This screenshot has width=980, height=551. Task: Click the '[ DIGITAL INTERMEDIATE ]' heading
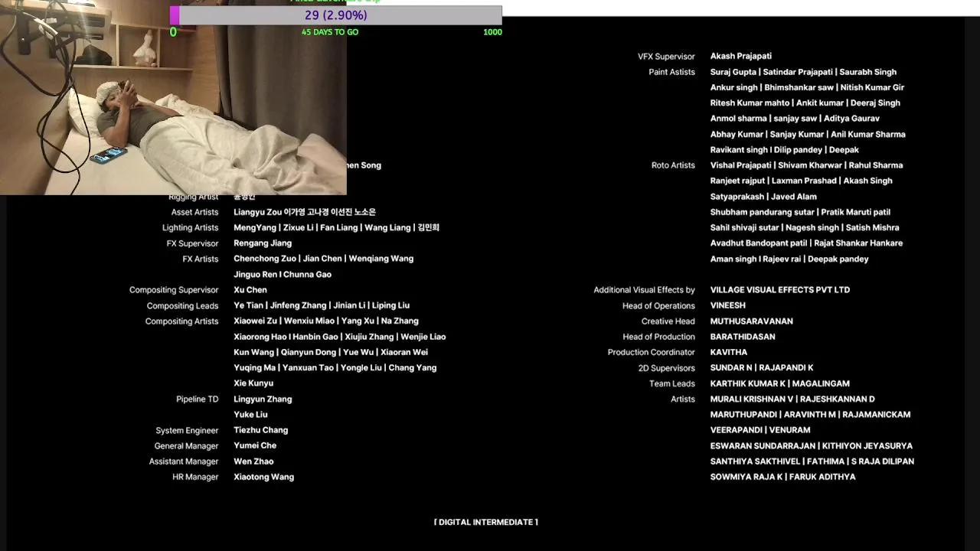coord(486,522)
